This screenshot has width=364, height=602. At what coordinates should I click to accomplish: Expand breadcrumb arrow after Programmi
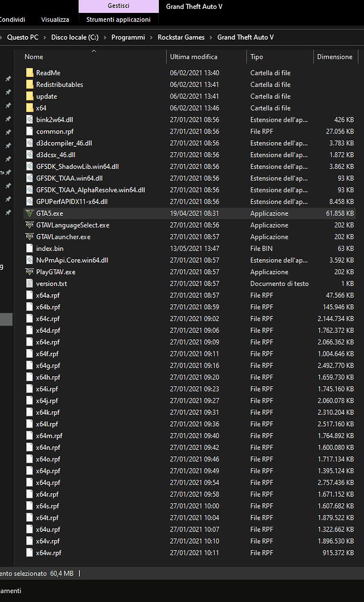click(x=151, y=37)
